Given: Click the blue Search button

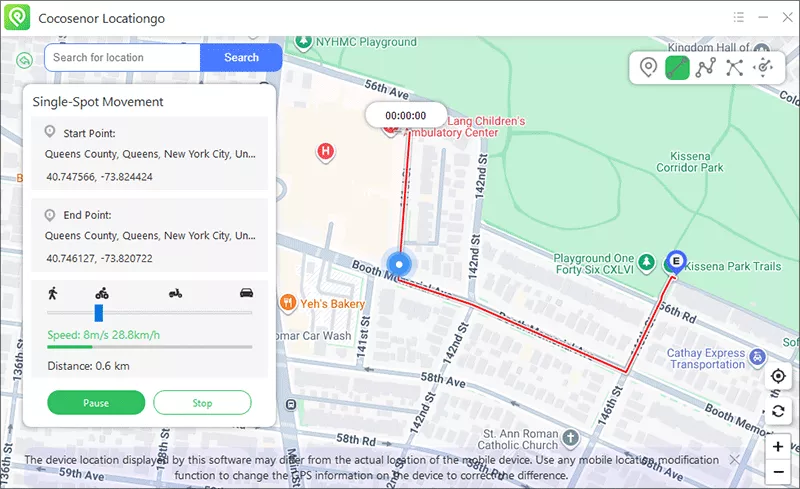Looking at the screenshot, I should point(241,58).
